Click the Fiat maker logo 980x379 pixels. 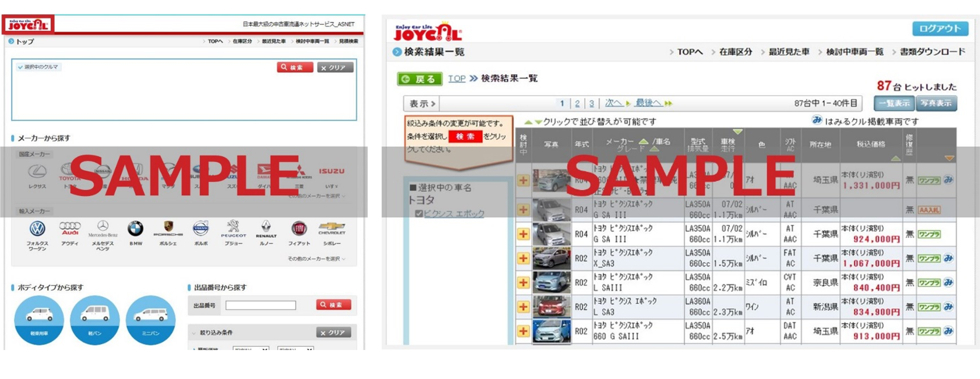tap(299, 229)
